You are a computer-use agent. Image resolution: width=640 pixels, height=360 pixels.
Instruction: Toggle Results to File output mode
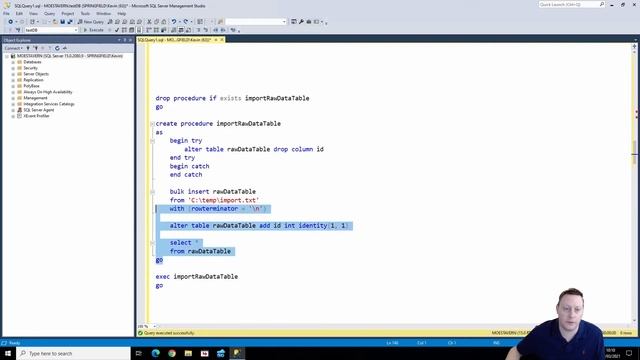point(189,30)
